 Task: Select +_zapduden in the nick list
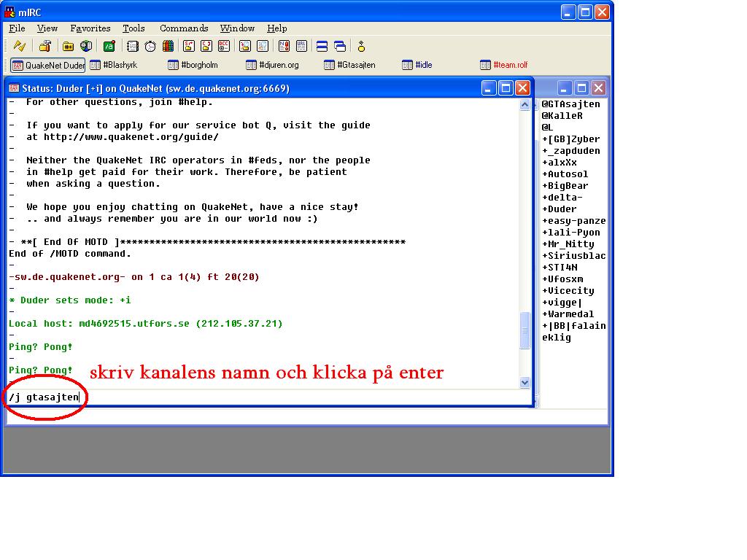coord(570,151)
